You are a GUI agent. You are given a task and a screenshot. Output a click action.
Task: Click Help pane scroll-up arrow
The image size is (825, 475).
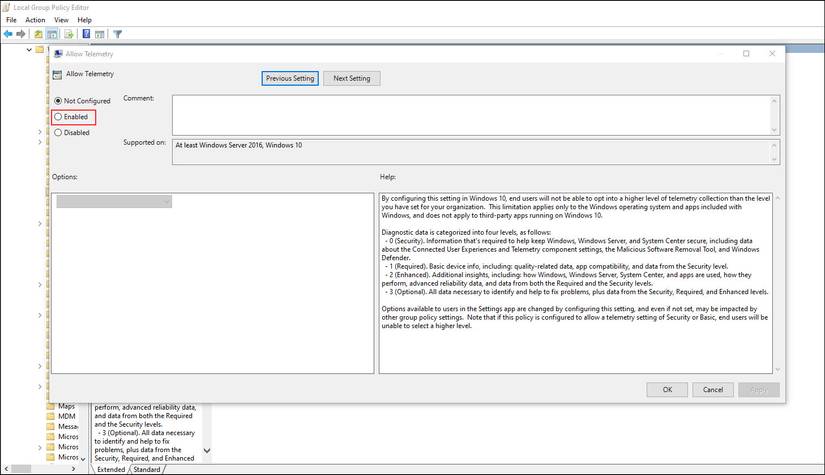[x=778, y=198]
